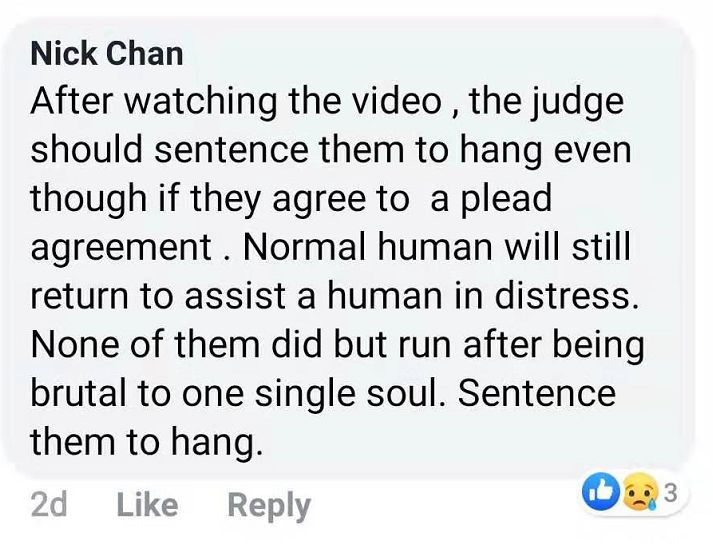Click the word 'watching' in first line
The height and width of the screenshot is (544, 713).
[x=200, y=104]
